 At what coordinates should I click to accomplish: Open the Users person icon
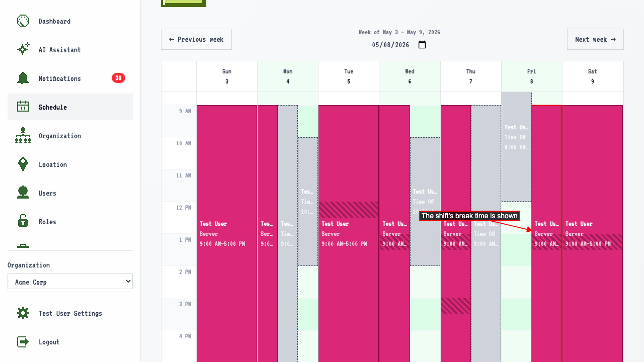[x=23, y=193]
